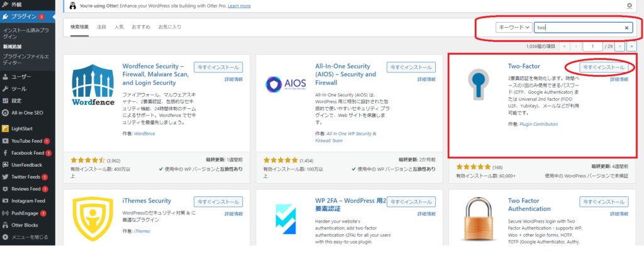The image size is (644, 268).
Task: Click the Learn more link in Otter notice
Action: point(239,6)
